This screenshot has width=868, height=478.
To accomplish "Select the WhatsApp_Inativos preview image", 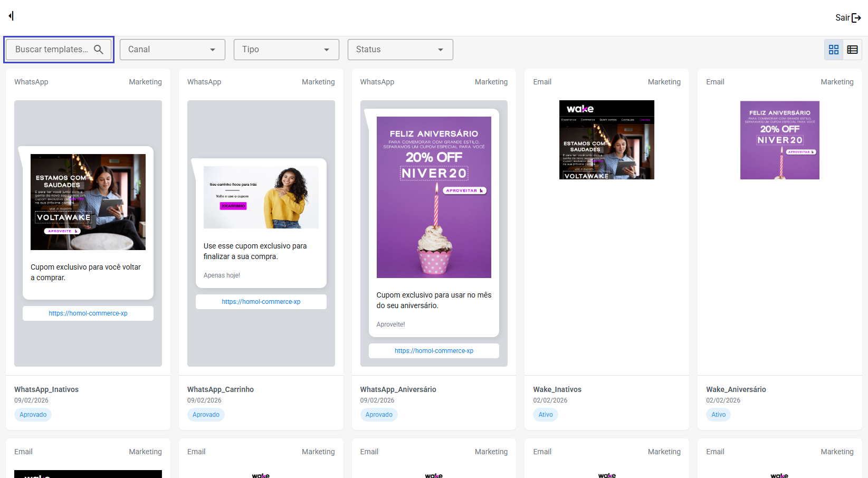I will coord(88,202).
